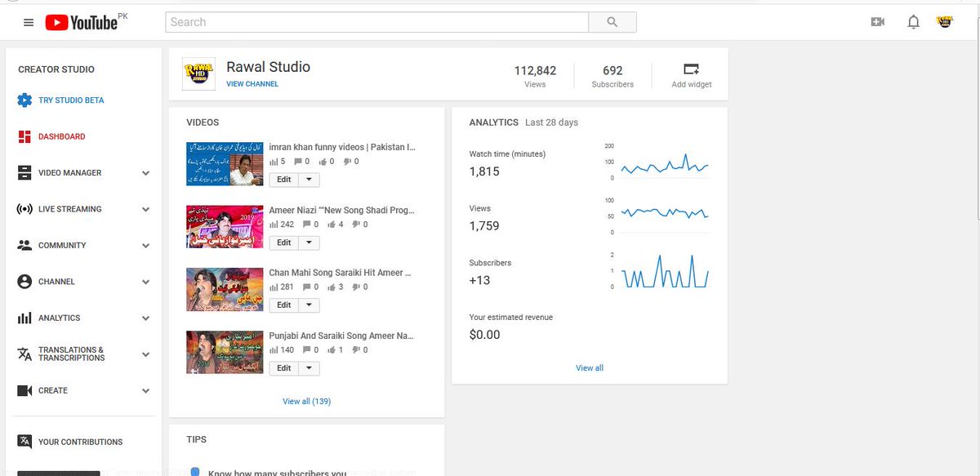Open imran khan video thumbnail
This screenshot has width=980, height=476.
[225, 163]
